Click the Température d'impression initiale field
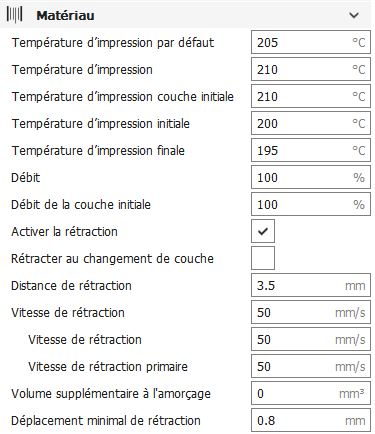 pos(311,123)
